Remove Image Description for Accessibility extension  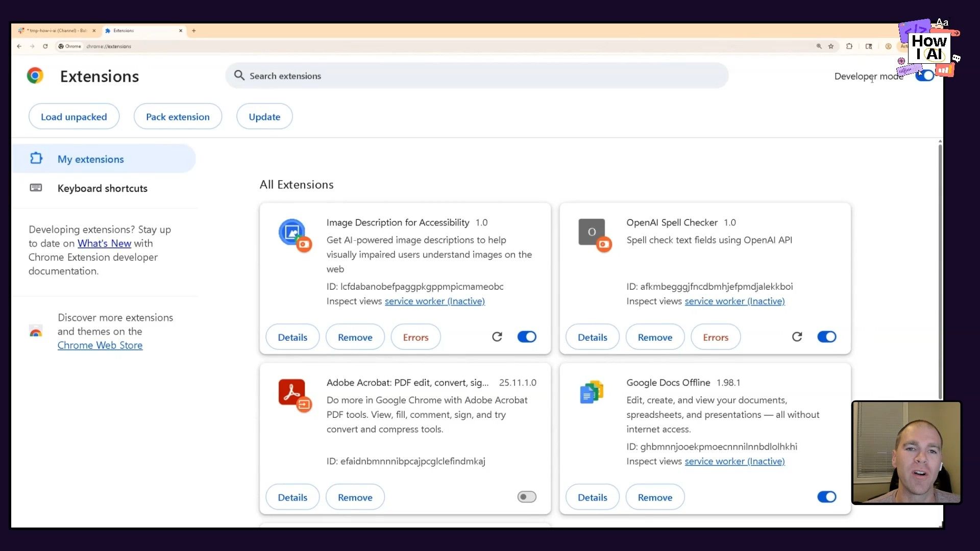pos(355,337)
